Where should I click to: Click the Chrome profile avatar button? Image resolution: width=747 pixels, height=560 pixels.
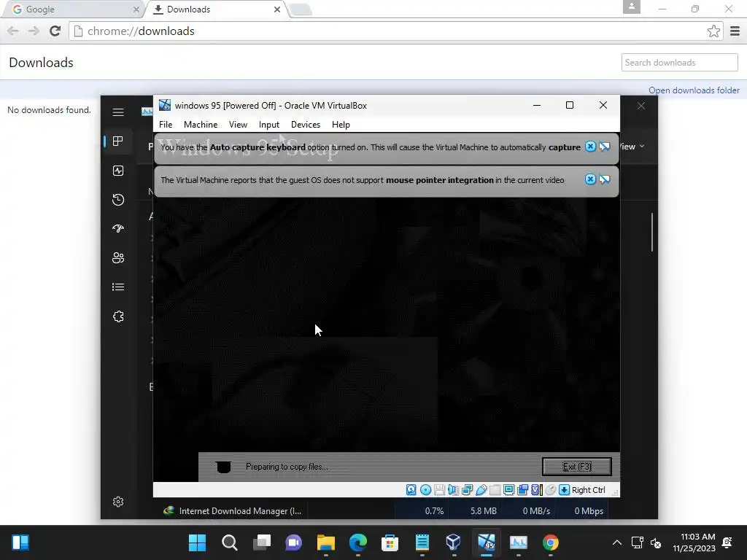click(631, 7)
